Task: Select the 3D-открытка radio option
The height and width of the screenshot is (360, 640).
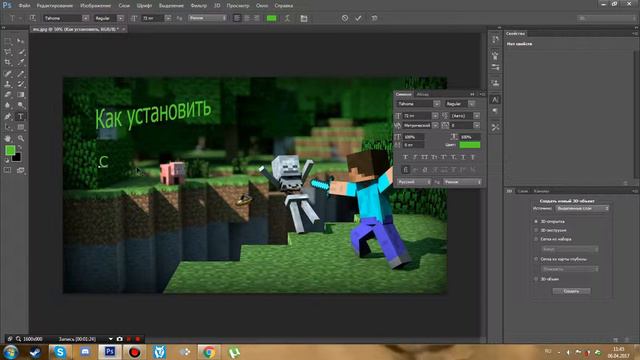Action: tap(536, 221)
